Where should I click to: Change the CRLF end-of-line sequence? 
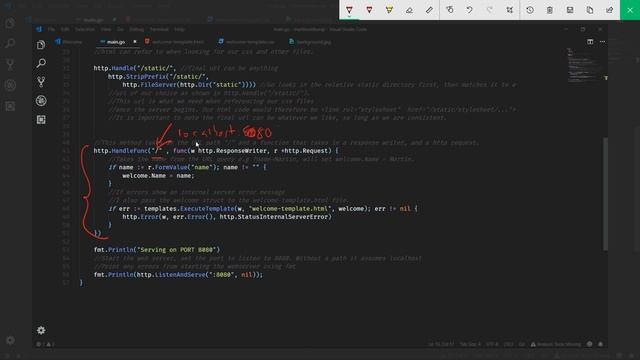point(508,344)
